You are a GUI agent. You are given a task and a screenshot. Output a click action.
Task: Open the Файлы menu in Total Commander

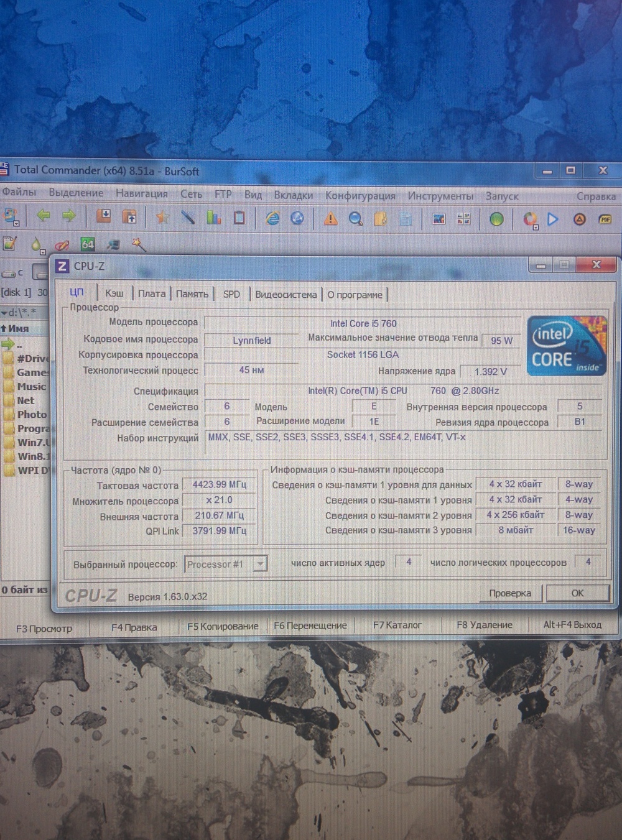click(x=19, y=192)
